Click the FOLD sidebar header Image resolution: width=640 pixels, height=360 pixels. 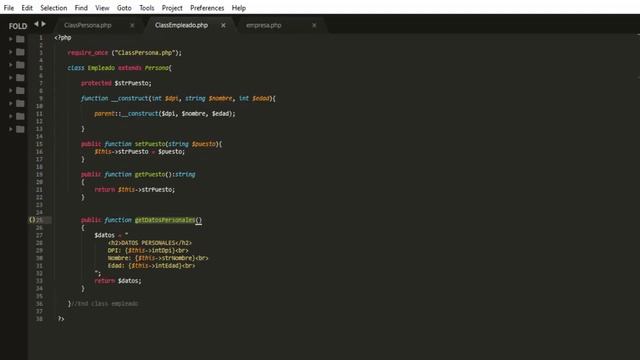click(18, 26)
